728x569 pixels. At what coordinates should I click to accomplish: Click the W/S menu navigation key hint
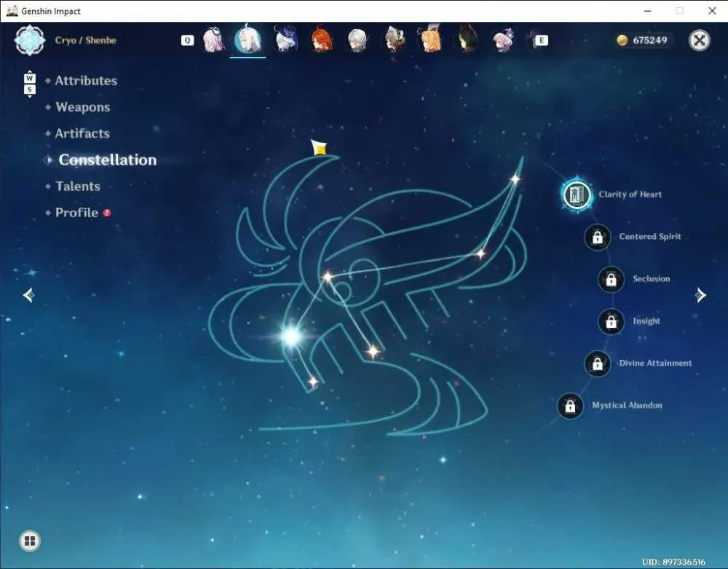coord(29,84)
